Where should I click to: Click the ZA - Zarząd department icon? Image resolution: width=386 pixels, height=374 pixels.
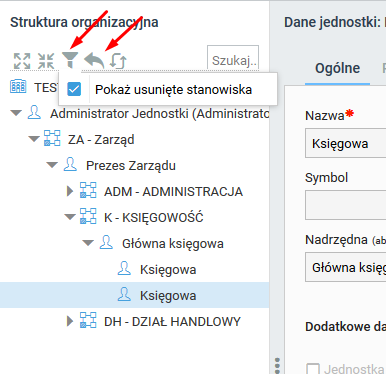point(52,138)
